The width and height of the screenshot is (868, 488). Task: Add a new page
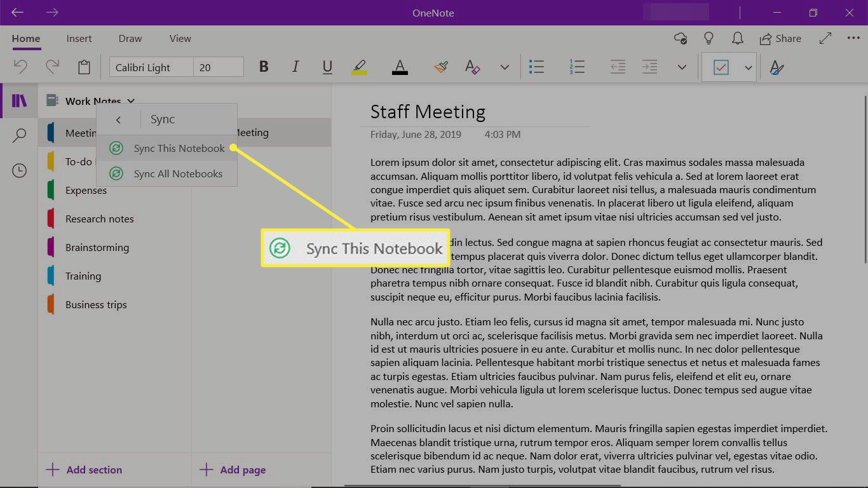tap(233, 470)
